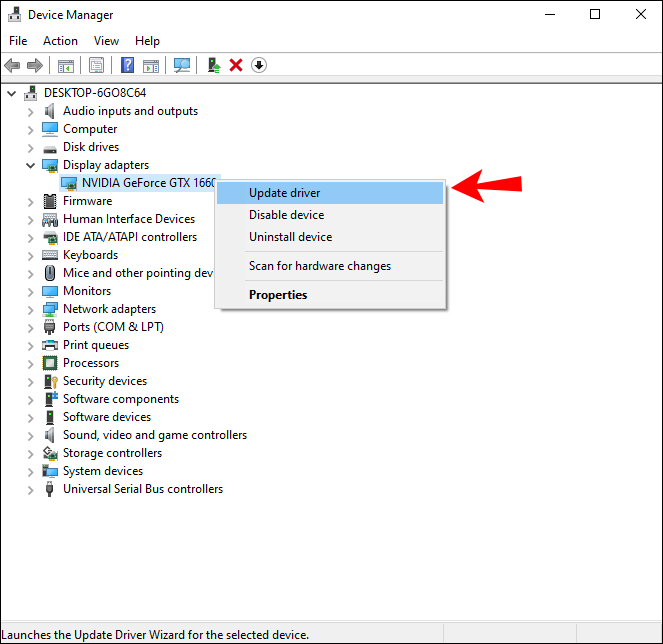Image resolution: width=663 pixels, height=644 pixels.
Task: Select the Keyboards label
Action: tap(90, 255)
